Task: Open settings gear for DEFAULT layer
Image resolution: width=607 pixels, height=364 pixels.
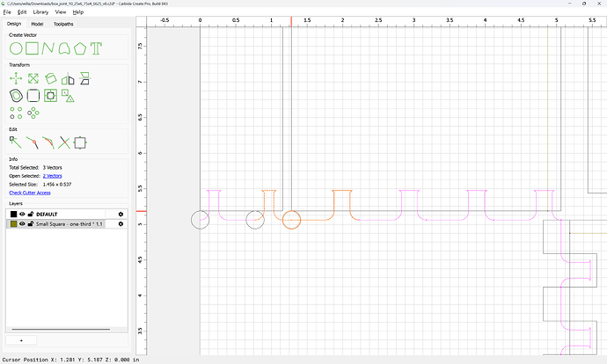Action: [121, 214]
